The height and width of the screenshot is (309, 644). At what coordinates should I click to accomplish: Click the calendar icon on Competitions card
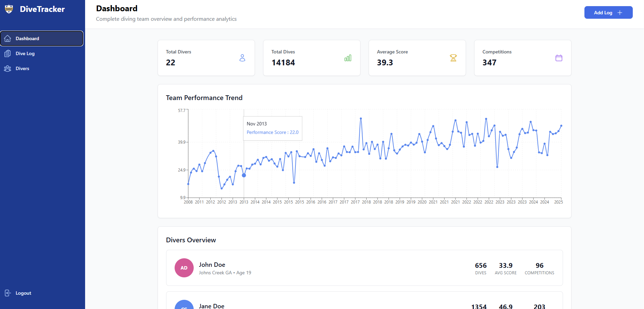click(x=559, y=58)
